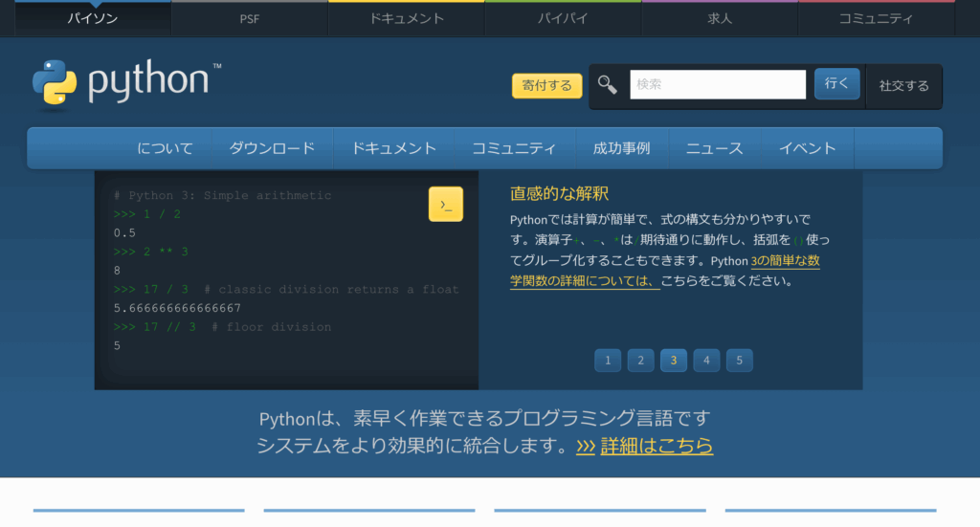The width and height of the screenshot is (980, 527).
Task: Select the PSF top tab
Action: click(249, 18)
